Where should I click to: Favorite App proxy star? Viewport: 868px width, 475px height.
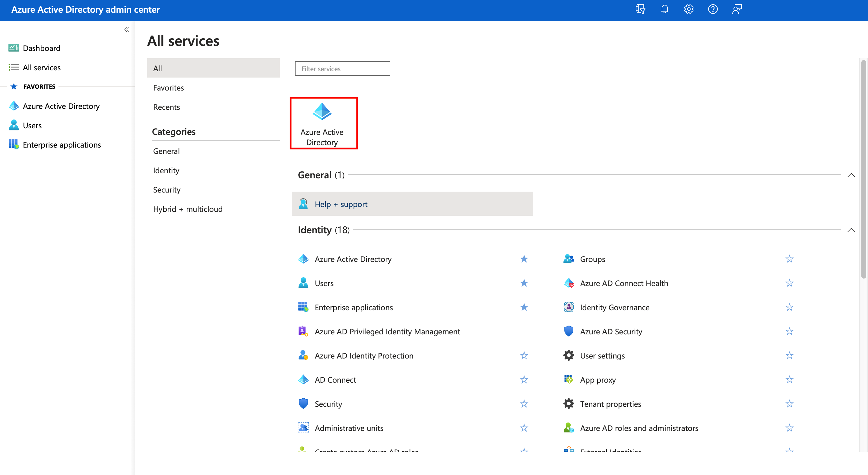[x=789, y=380]
